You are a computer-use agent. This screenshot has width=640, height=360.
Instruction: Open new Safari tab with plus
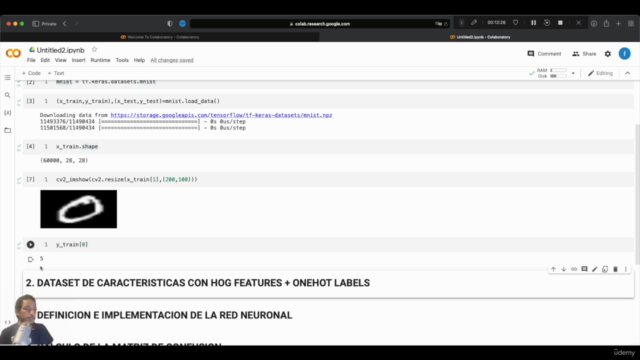pyautogui.click(x=619, y=24)
